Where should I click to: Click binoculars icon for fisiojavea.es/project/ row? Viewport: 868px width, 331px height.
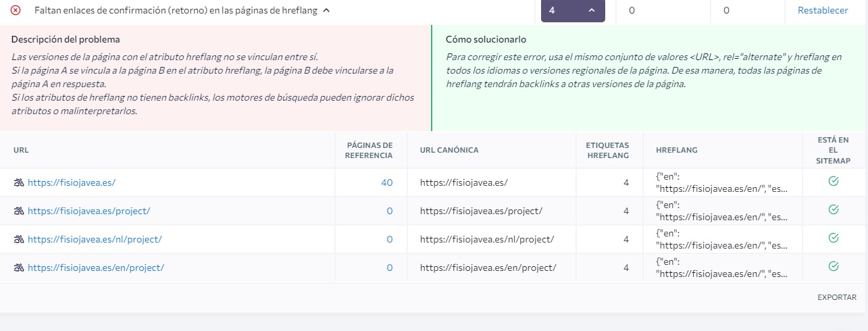click(x=19, y=211)
